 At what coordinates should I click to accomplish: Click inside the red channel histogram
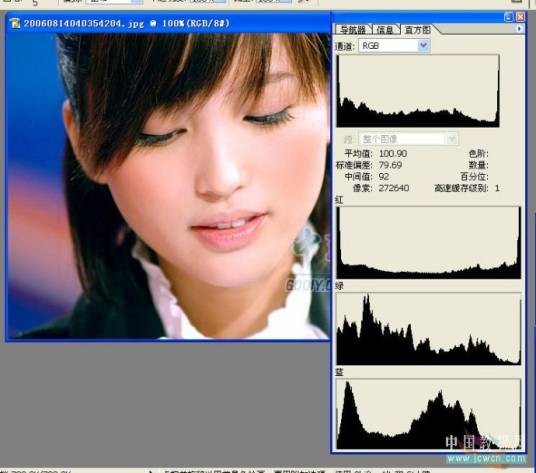[x=429, y=242]
